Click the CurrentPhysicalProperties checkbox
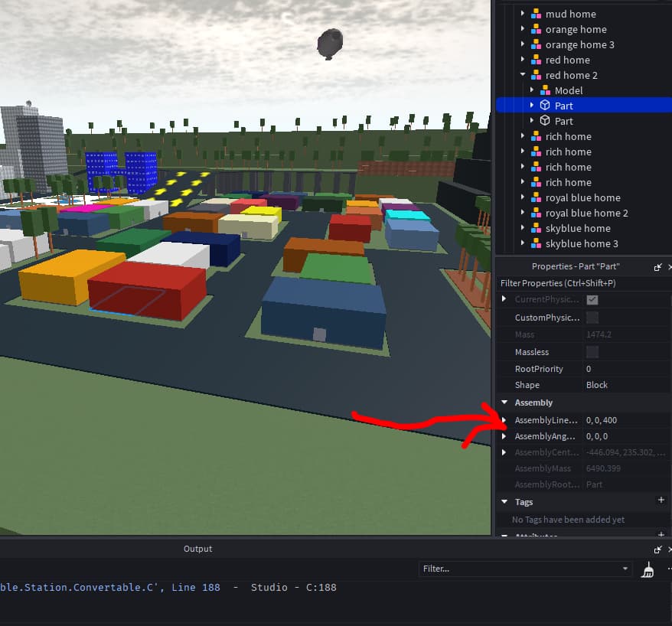672x626 pixels. [x=592, y=300]
